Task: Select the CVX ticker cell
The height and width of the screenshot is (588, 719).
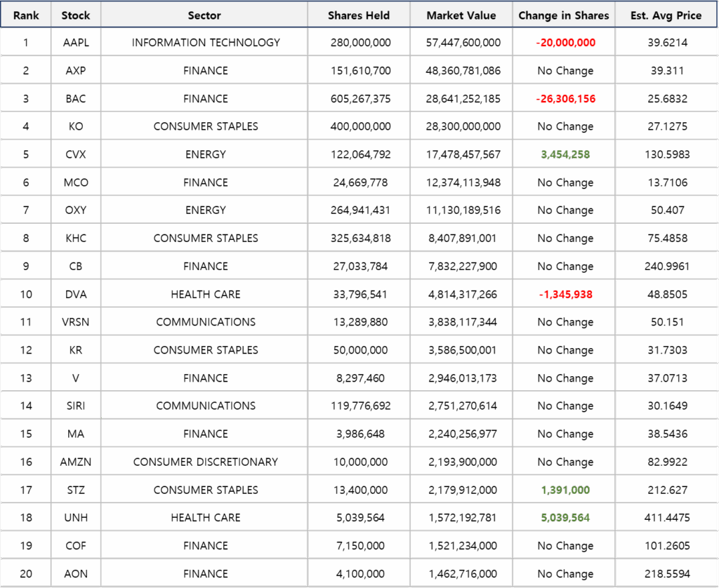Action: pos(76,154)
